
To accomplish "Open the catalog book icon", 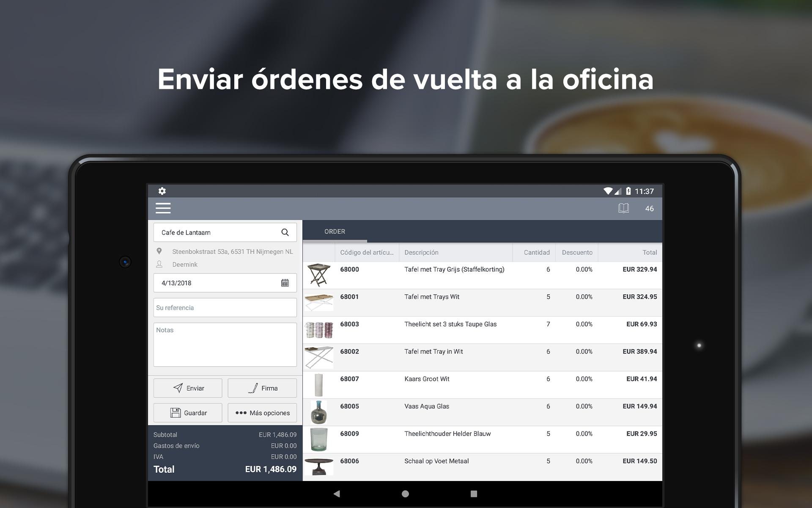I will tap(623, 208).
